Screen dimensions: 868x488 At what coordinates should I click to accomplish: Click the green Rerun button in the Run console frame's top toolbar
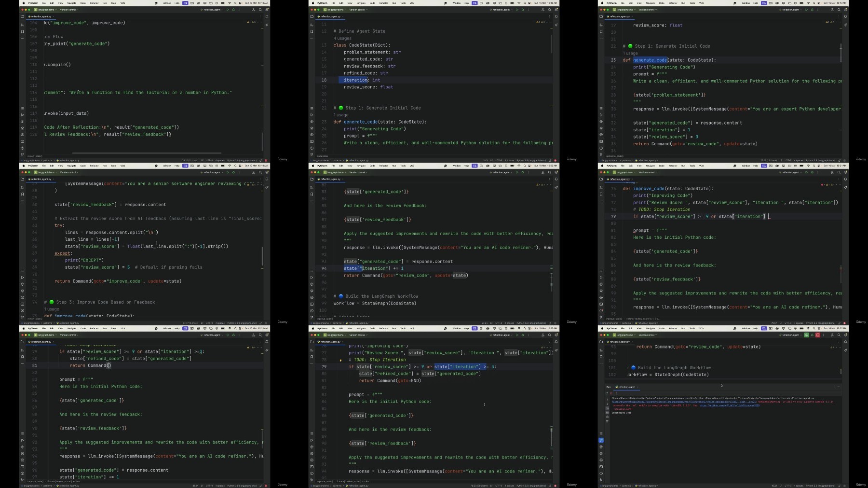click(x=806, y=335)
